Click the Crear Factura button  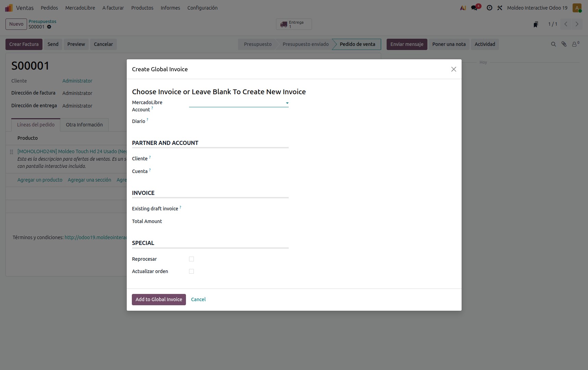24,44
